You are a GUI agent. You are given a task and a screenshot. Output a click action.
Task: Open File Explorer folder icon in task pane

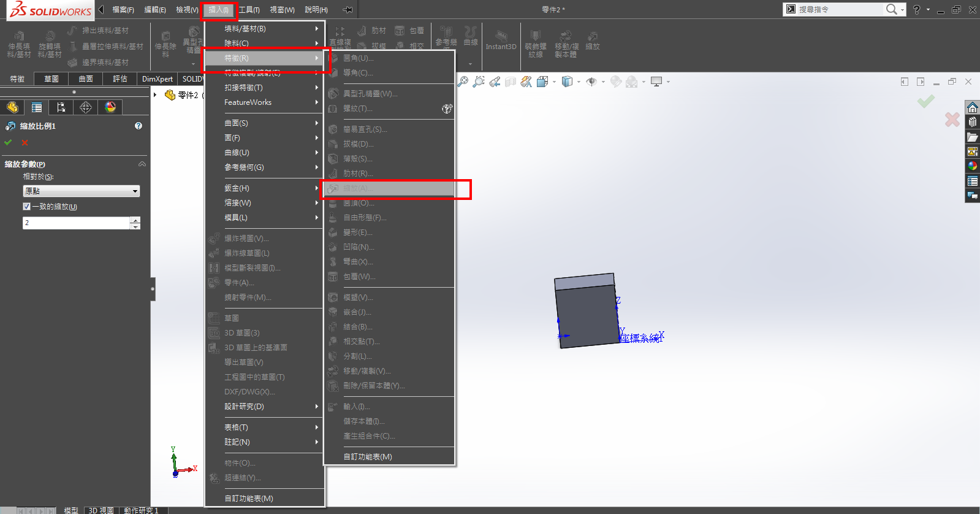tap(973, 137)
